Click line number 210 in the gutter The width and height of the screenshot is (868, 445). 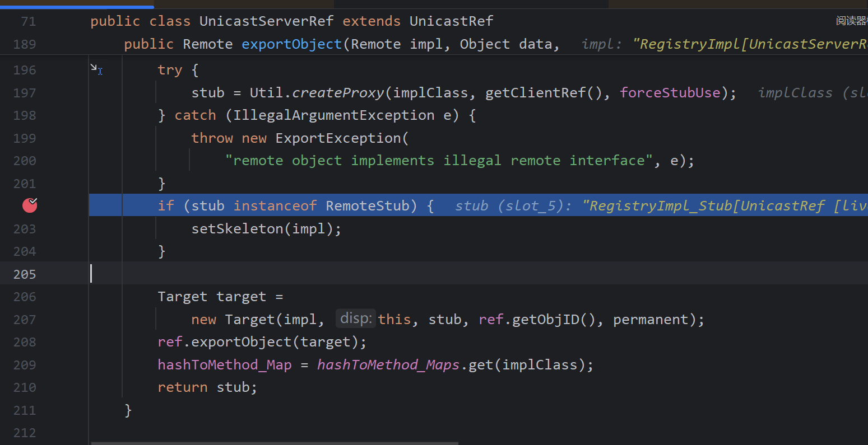25,387
